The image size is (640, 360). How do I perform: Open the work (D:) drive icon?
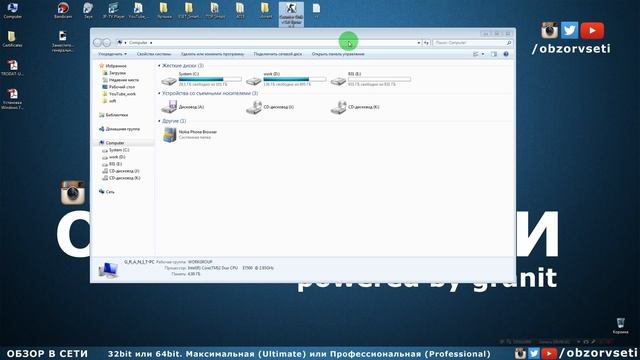[x=253, y=80]
